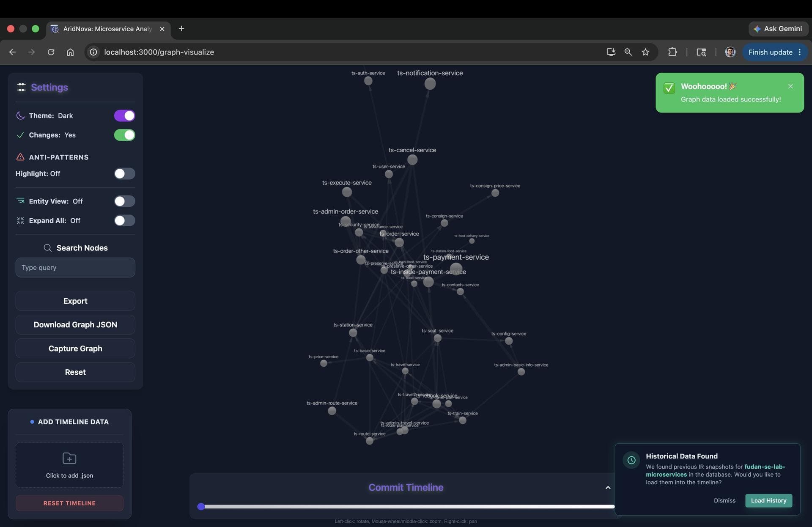Select the AridNova Microservice Analyzer tab
The image size is (812, 527).
point(107,29)
